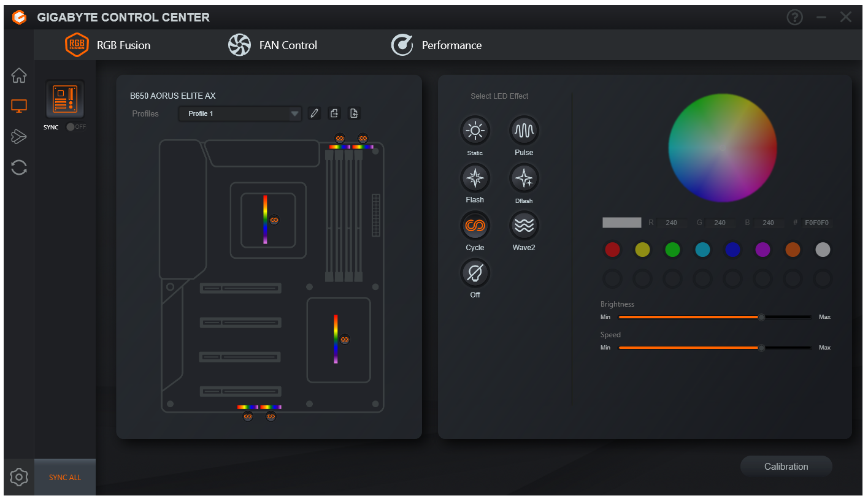Select the red color swatch
The image size is (868, 501).
coord(612,250)
